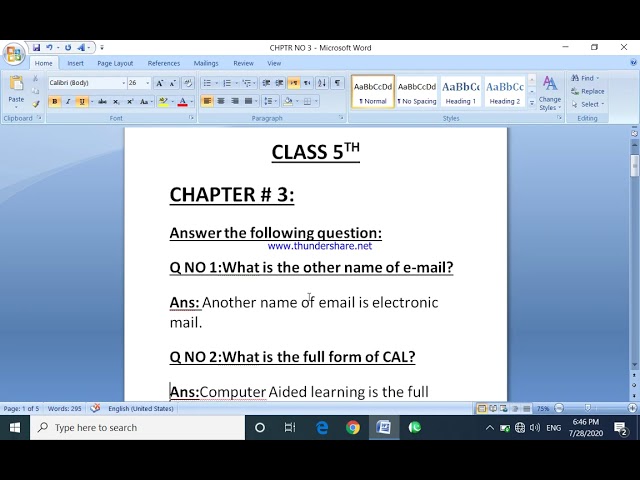Align text to the right

[x=235, y=101]
